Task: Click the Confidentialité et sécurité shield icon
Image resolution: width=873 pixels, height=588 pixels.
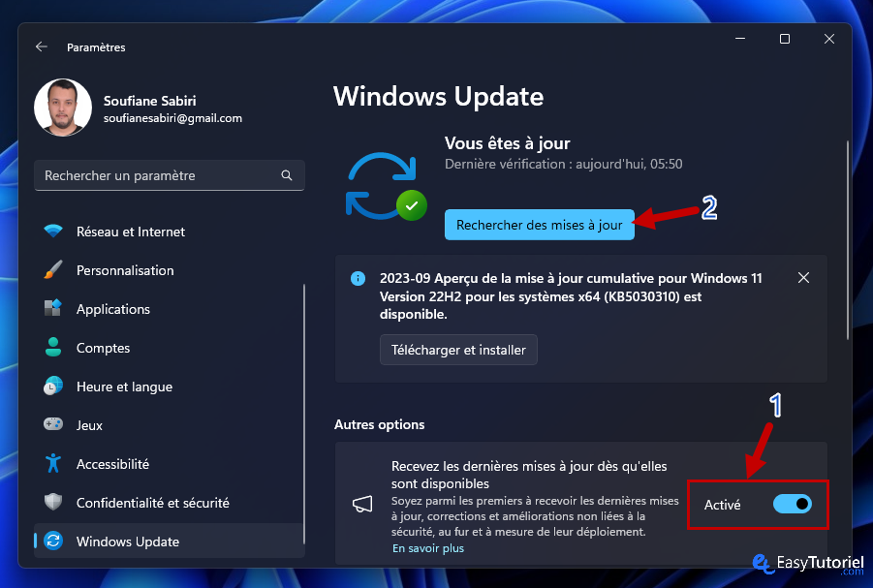Action: [x=53, y=502]
